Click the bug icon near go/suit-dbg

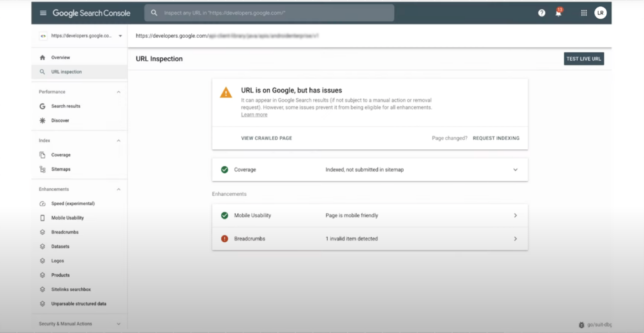581,325
